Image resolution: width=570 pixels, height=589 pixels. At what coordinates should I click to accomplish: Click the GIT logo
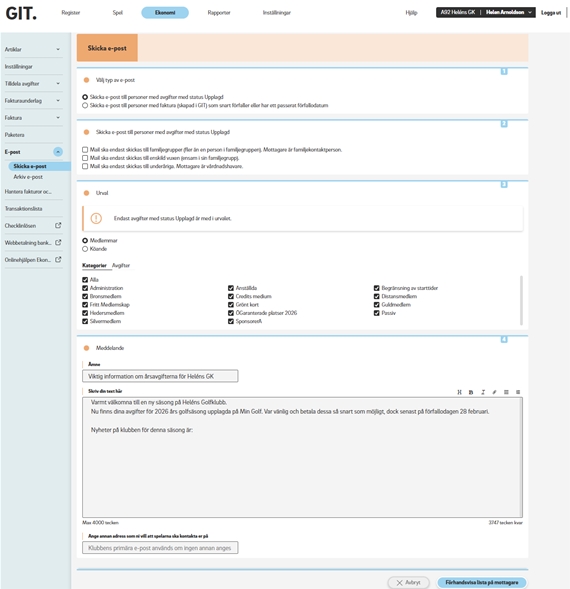click(x=21, y=14)
